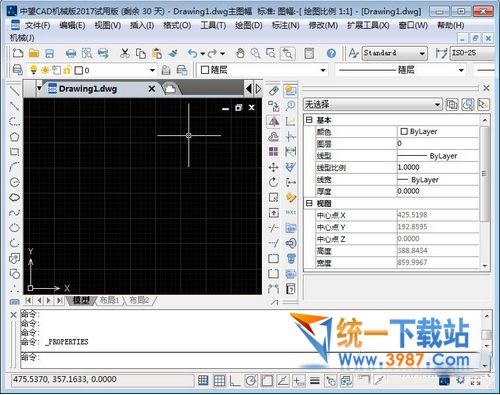Select the Trim tool in the modify toolbar

click(273, 228)
